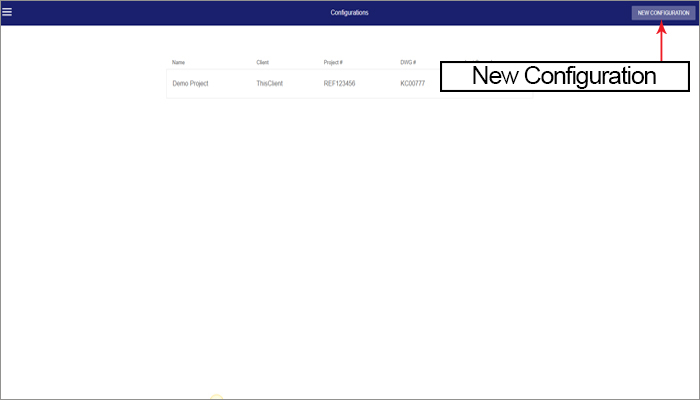Select the KC00777 drawing number cell
The width and height of the screenshot is (700, 400).
412,83
